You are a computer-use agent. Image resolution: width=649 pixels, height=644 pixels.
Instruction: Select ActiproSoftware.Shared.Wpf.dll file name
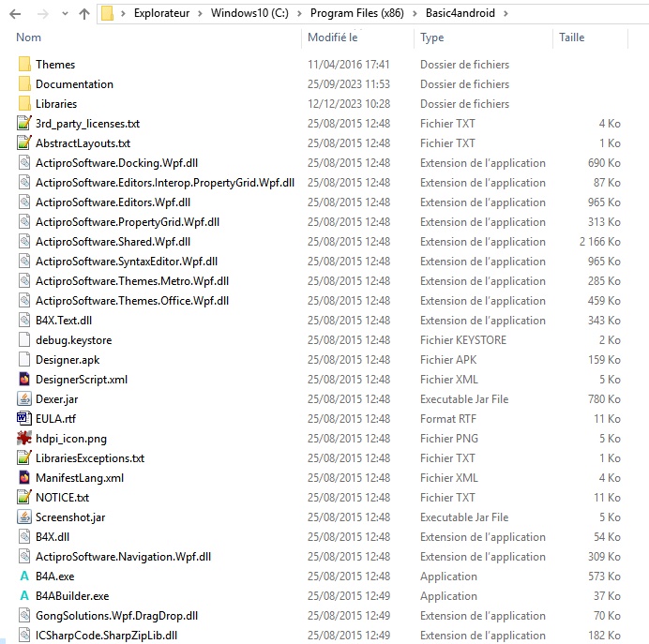(113, 242)
